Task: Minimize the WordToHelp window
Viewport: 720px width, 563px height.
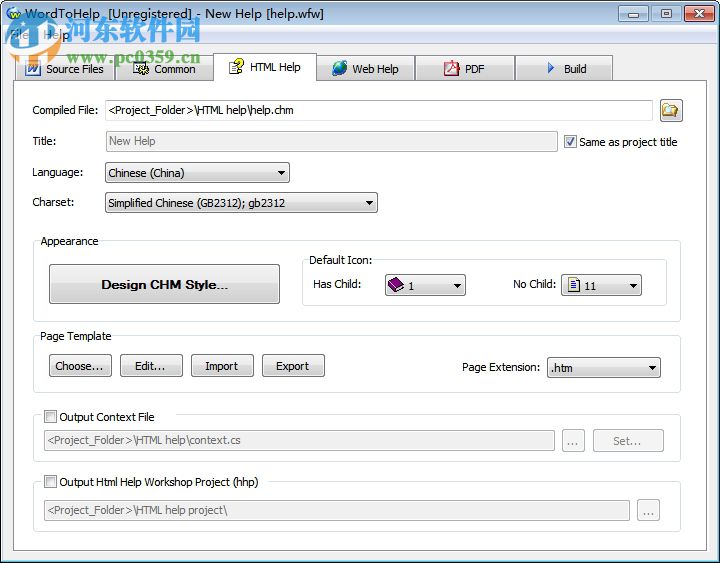Action: coord(633,14)
